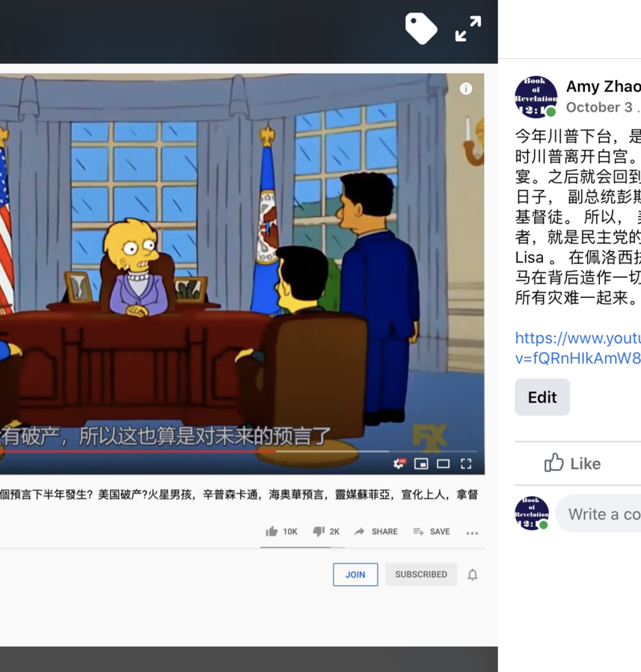
Task: Open the YouTube link in the post
Action: pos(577,348)
